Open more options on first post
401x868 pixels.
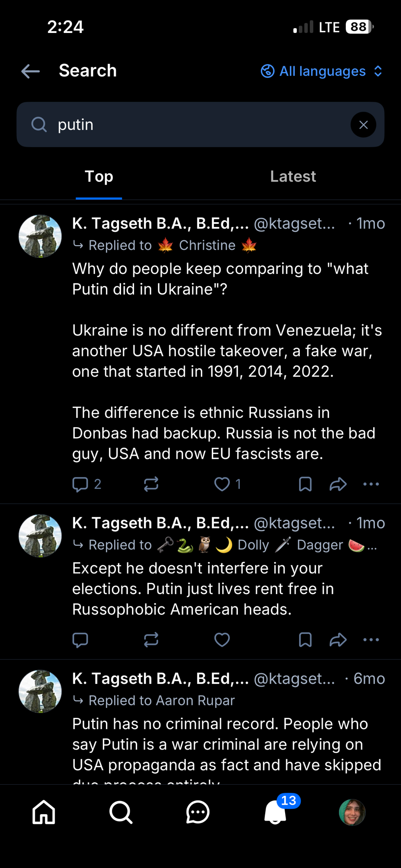click(371, 484)
